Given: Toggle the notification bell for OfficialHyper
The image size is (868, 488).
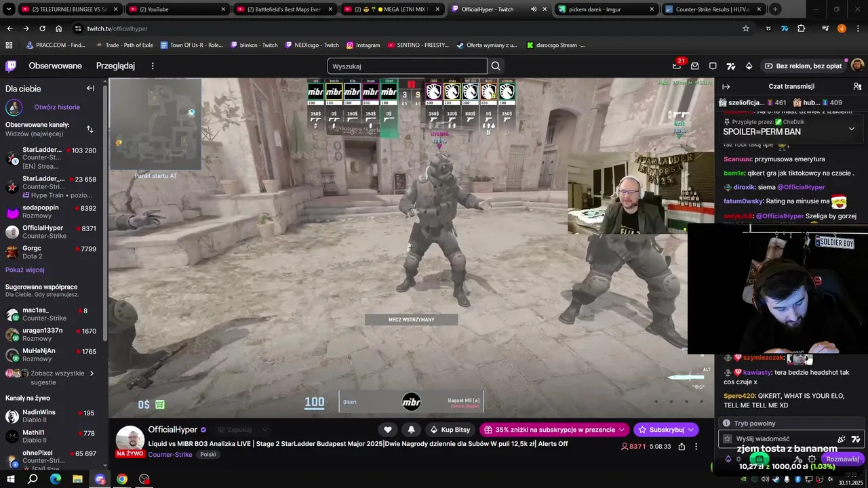Looking at the screenshot, I should tap(411, 430).
